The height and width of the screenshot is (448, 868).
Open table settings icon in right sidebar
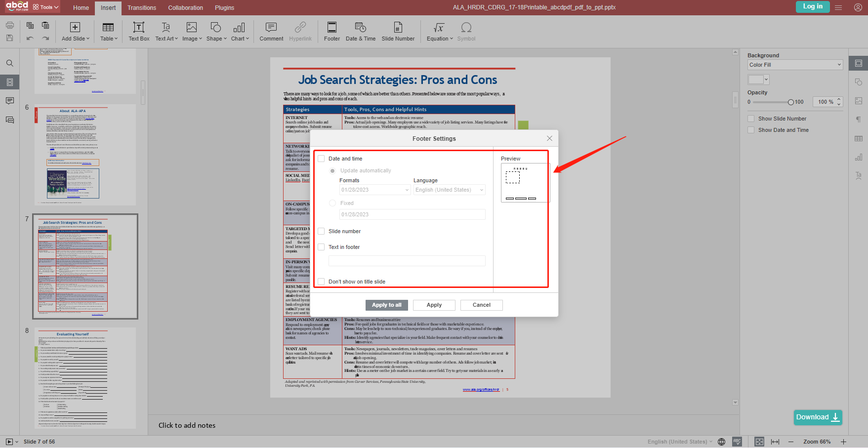pos(859,138)
